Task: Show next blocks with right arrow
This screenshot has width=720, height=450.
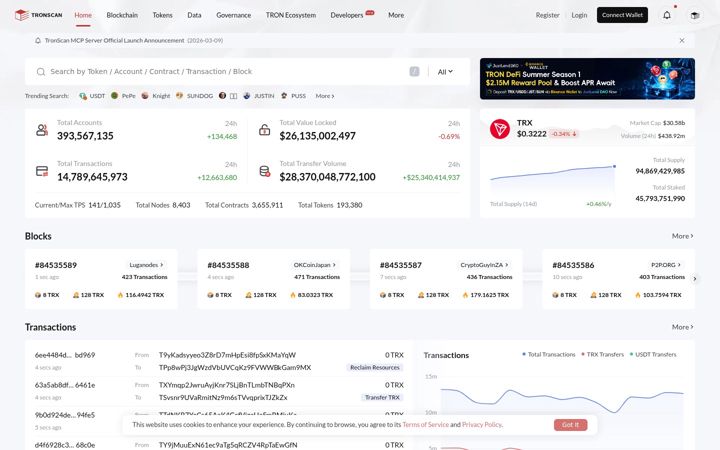Action: pyautogui.click(x=695, y=279)
